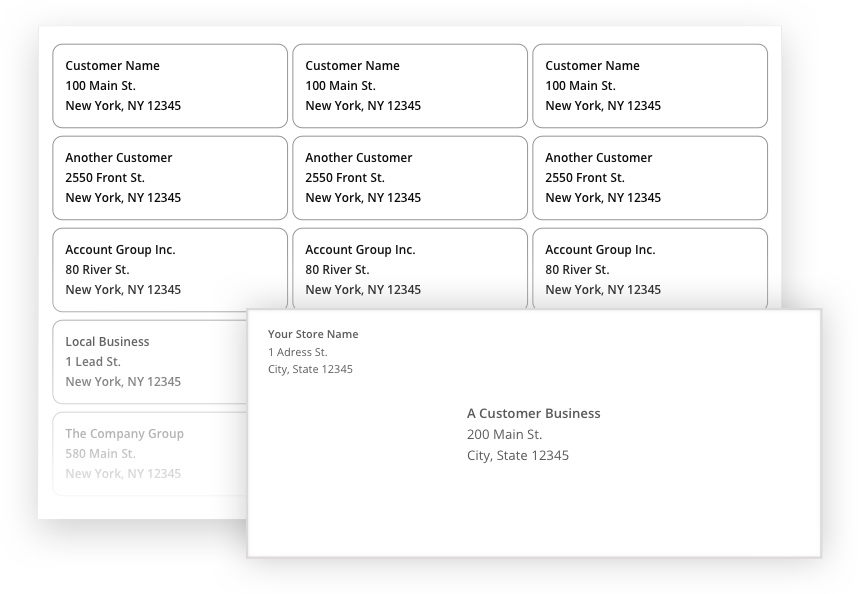The height and width of the screenshot is (594, 858).
Task: Choose the leftmost "Account Group Inc." label card
Action: (x=170, y=270)
